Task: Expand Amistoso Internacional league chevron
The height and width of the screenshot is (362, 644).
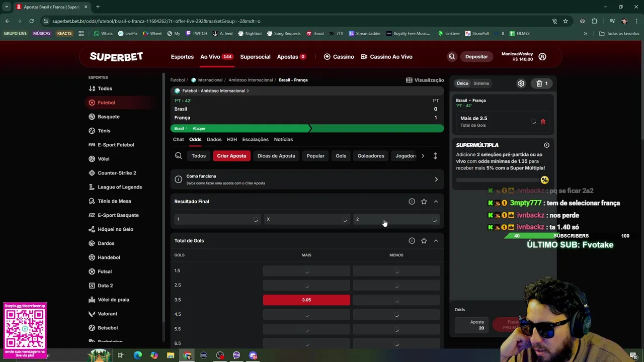Action: (x=248, y=91)
